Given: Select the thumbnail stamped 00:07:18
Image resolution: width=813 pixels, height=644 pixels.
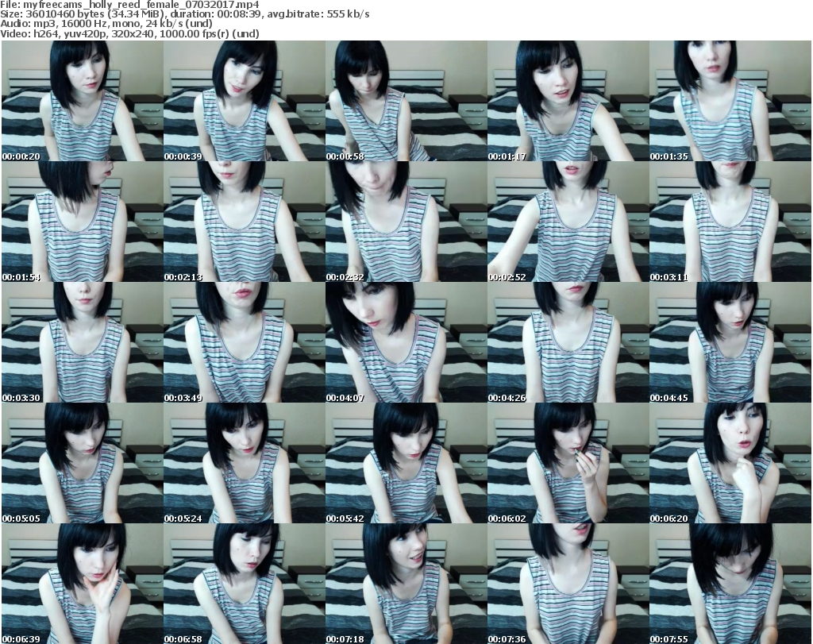Looking at the screenshot, I should click(x=406, y=584).
